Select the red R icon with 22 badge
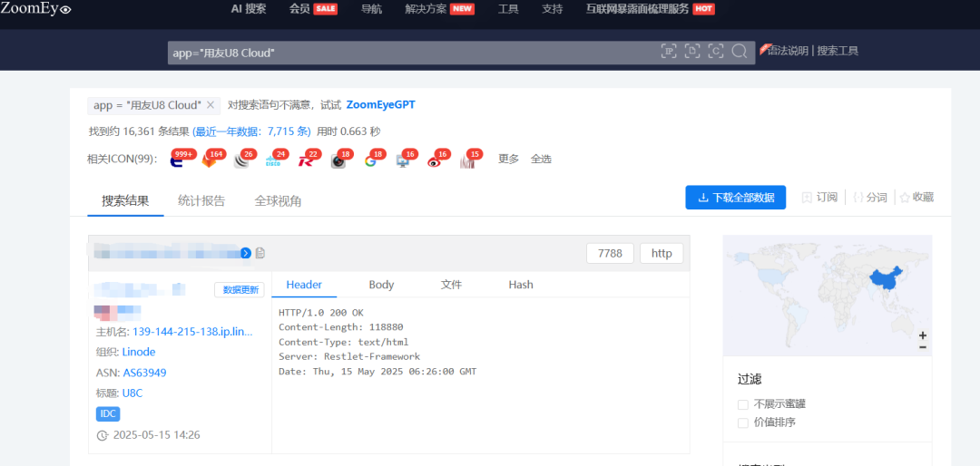 (306, 160)
